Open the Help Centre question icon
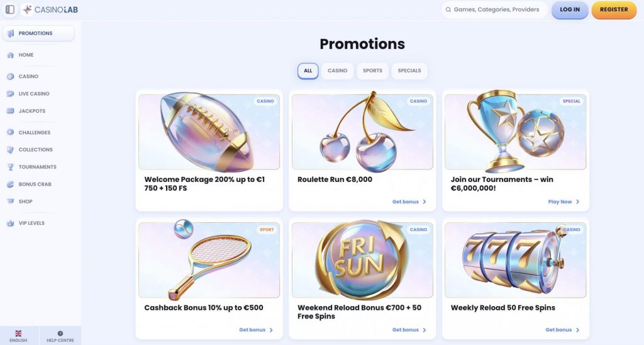 pos(60,334)
